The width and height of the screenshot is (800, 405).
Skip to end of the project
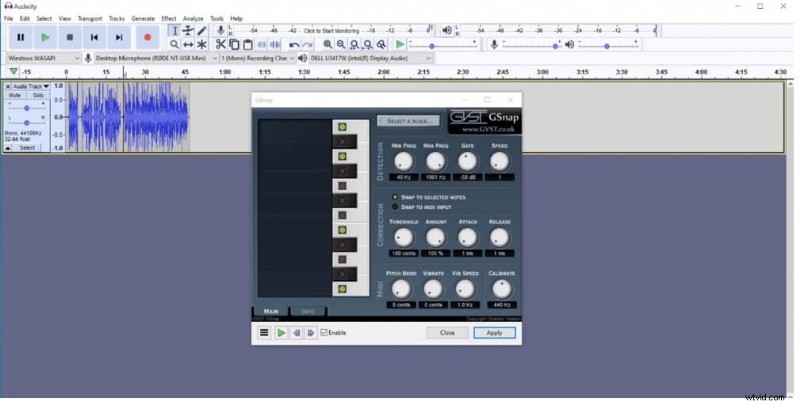pyautogui.click(x=119, y=37)
